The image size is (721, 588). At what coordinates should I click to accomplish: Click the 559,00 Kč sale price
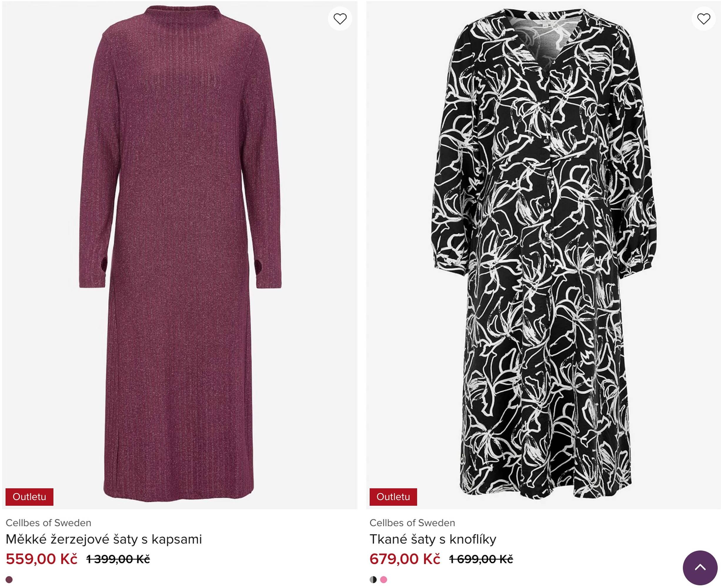pos(42,559)
